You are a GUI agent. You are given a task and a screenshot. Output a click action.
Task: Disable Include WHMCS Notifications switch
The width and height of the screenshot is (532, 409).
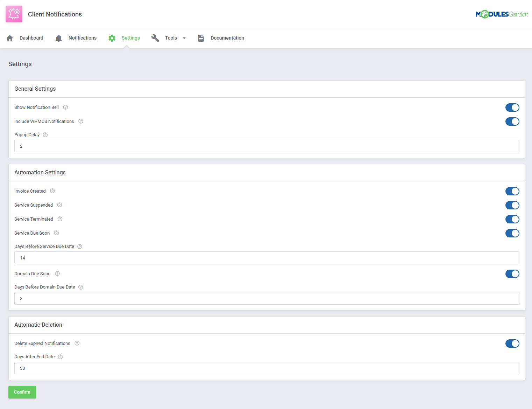pyautogui.click(x=512, y=122)
